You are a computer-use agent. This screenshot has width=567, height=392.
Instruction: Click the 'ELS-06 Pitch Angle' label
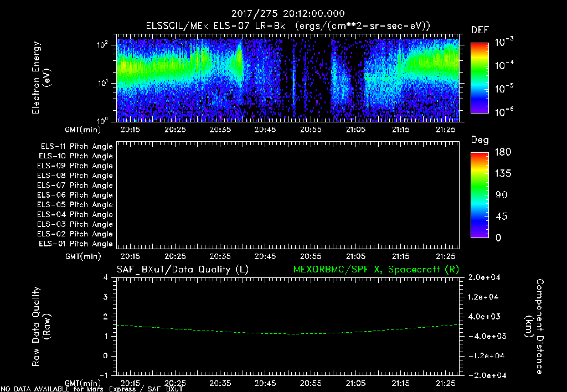coord(75,195)
